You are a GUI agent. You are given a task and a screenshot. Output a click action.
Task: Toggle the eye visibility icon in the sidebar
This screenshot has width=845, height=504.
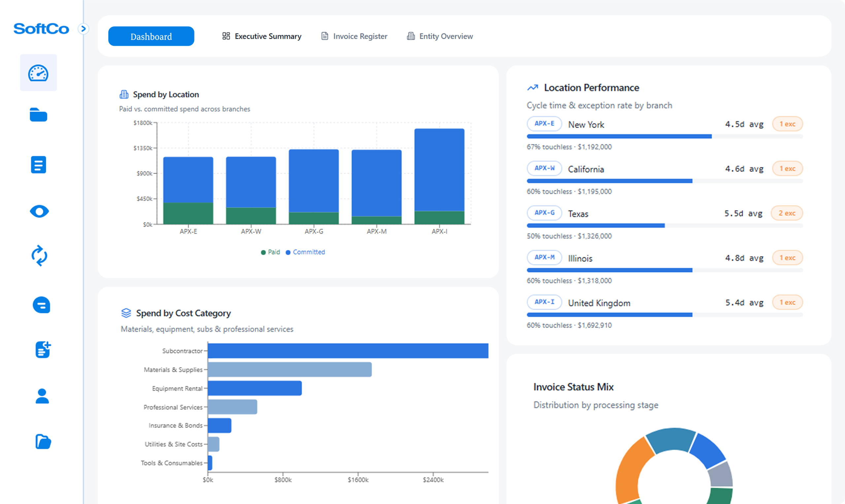pos(40,211)
